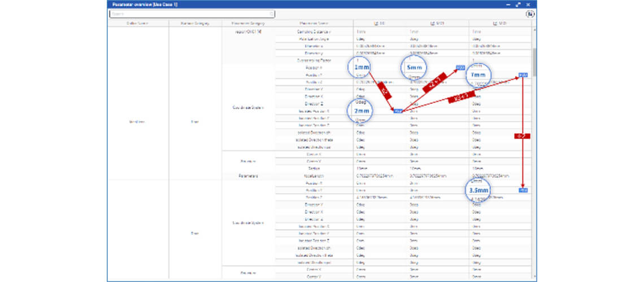Click the icon in the first value column header
644x282 pixels.
pos(375,24)
